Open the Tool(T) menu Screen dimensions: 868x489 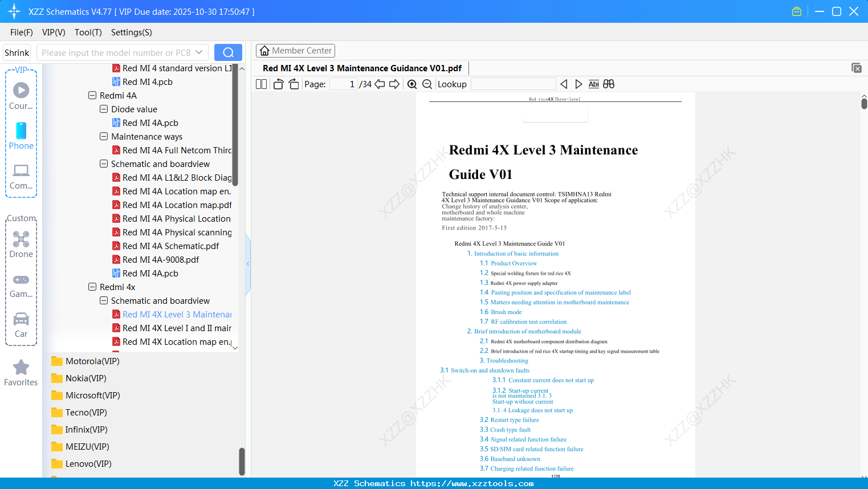(x=88, y=32)
